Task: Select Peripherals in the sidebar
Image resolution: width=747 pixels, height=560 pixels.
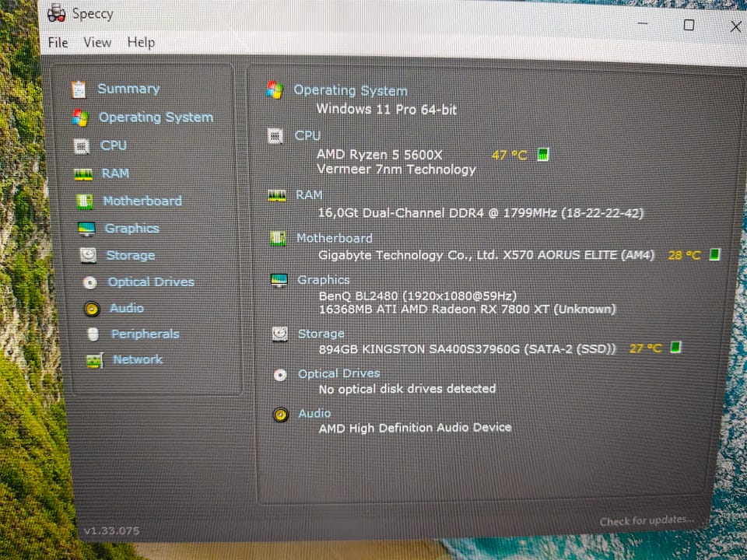Action: point(146,334)
